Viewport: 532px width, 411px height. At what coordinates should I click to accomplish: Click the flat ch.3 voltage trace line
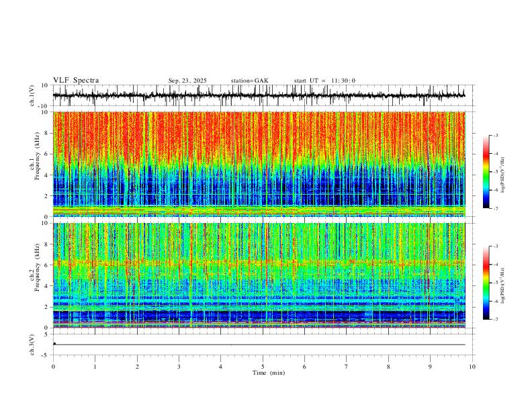(x=259, y=345)
